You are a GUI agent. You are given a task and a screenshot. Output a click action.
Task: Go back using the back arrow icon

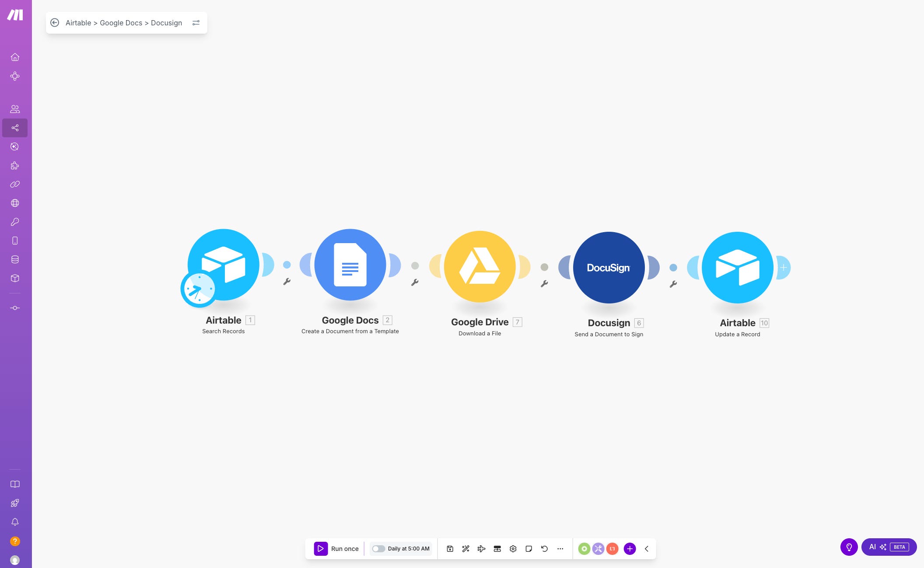55,23
